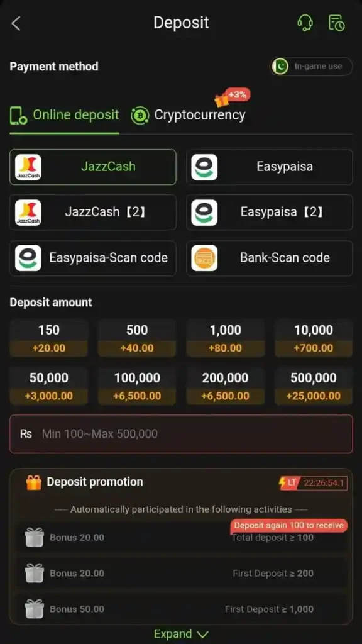Switch to Cryptocurrency tab

pos(188,115)
